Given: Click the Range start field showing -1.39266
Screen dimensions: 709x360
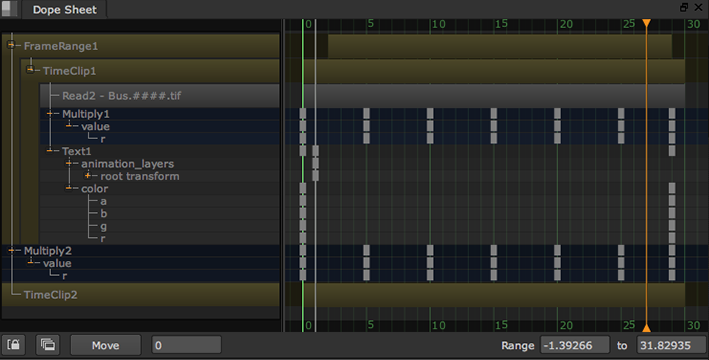Looking at the screenshot, I should (575, 345).
